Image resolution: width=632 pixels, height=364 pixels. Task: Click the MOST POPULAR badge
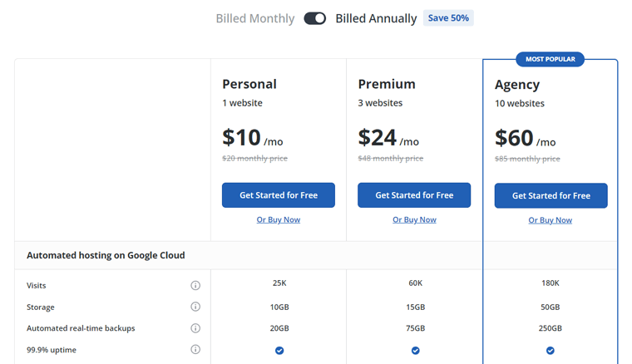point(551,59)
